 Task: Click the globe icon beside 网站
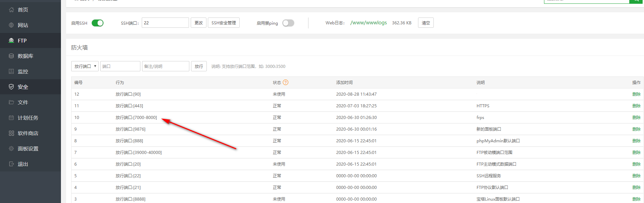coord(11,25)
